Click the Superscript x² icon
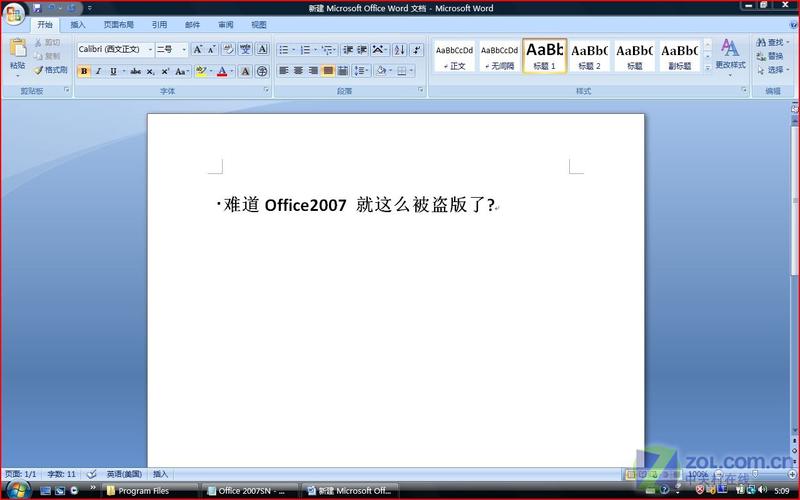This screenshot has width=800, height=500. pos(165,71)
